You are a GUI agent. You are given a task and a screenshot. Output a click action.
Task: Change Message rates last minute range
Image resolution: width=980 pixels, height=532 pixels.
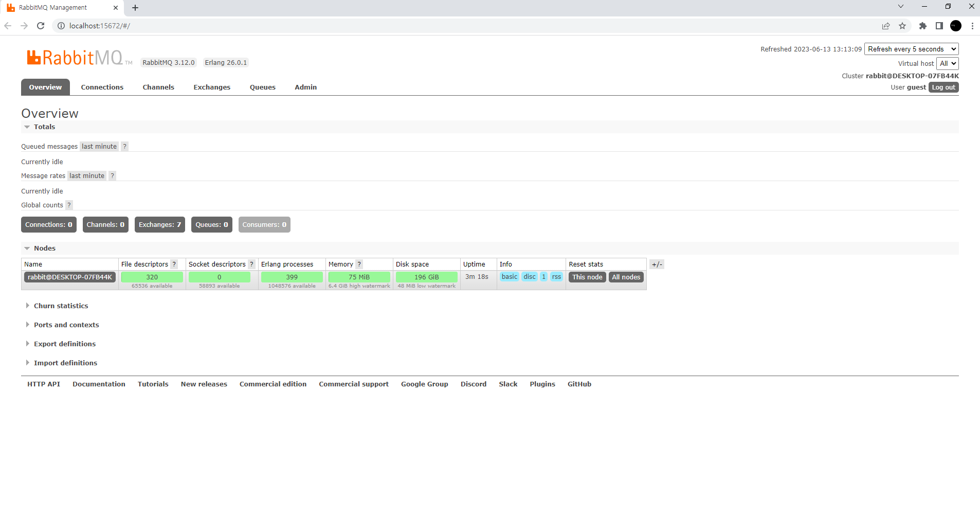(87, 176)
